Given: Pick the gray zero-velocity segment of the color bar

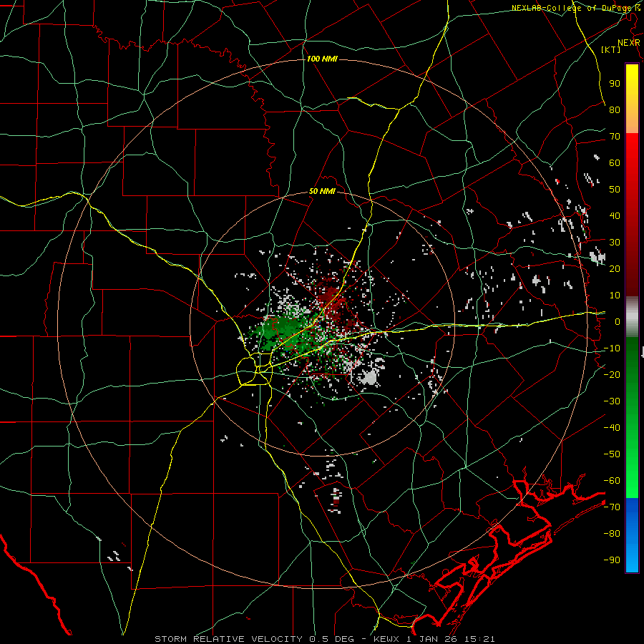Looking at the screenshot, I should [x=632, y=317].
